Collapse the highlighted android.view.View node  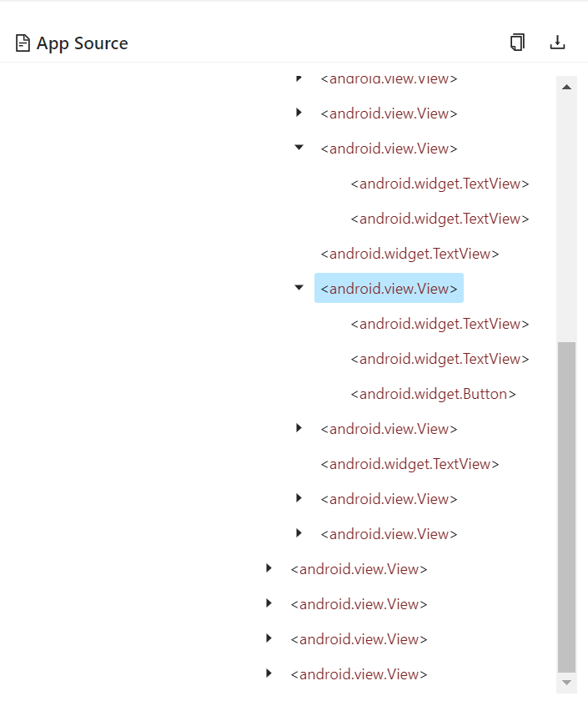(299, 288)
